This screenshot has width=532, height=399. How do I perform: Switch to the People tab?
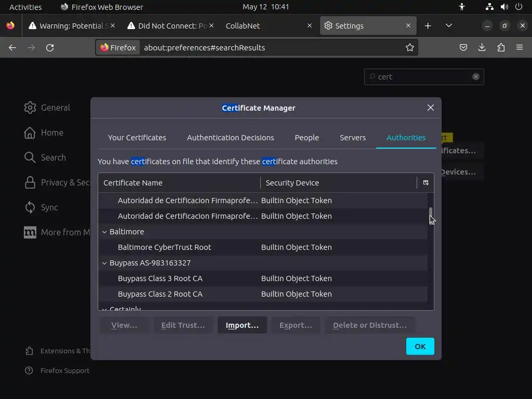coord(307,137)
